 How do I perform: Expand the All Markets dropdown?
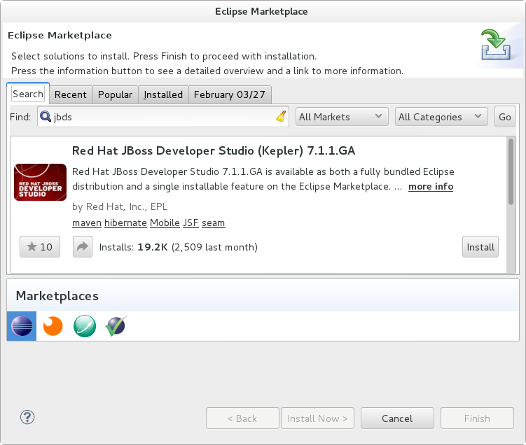pos(342,117)
